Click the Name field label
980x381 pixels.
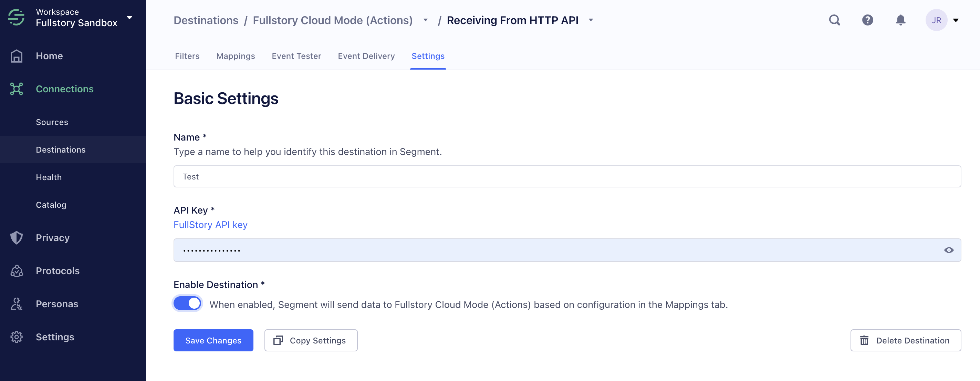point(190,137)
